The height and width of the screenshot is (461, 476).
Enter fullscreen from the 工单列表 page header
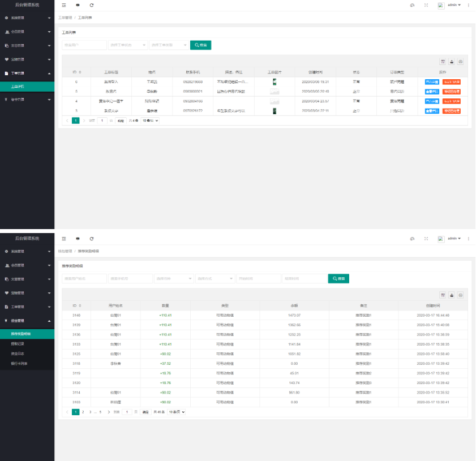[426, 5]
